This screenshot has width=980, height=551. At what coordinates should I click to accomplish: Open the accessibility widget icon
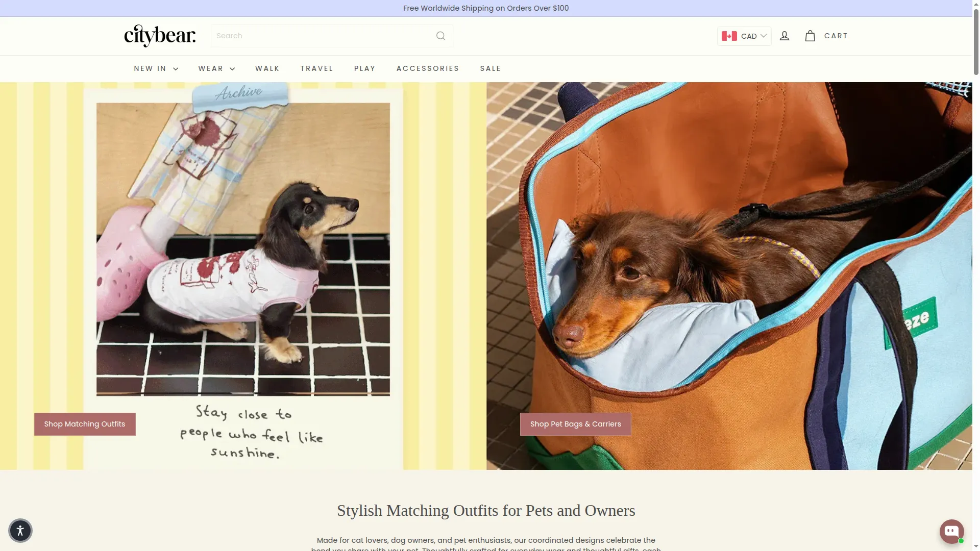(20, 531)
